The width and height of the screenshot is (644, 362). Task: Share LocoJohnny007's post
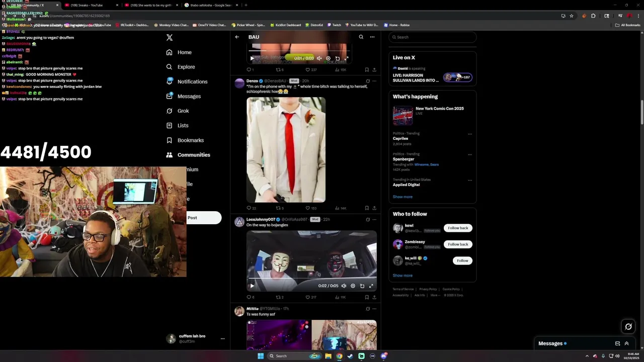tap(374, 297)
